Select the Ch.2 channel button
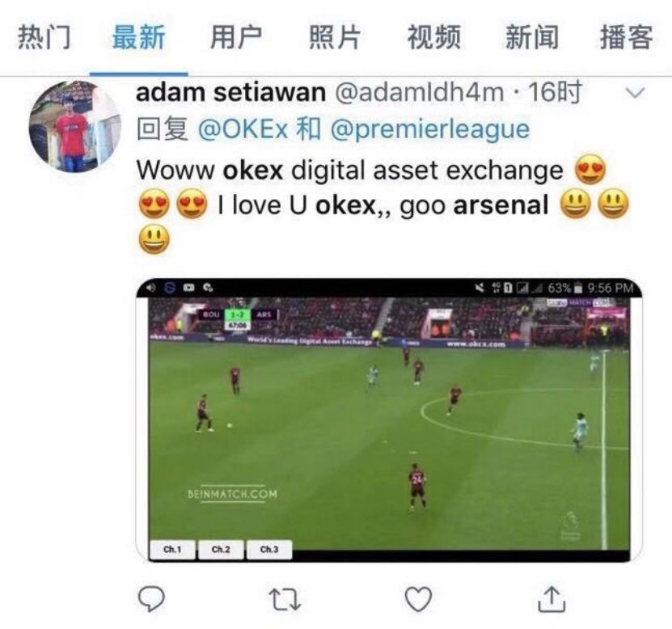 pyautogui.click(x=221, y=550)
